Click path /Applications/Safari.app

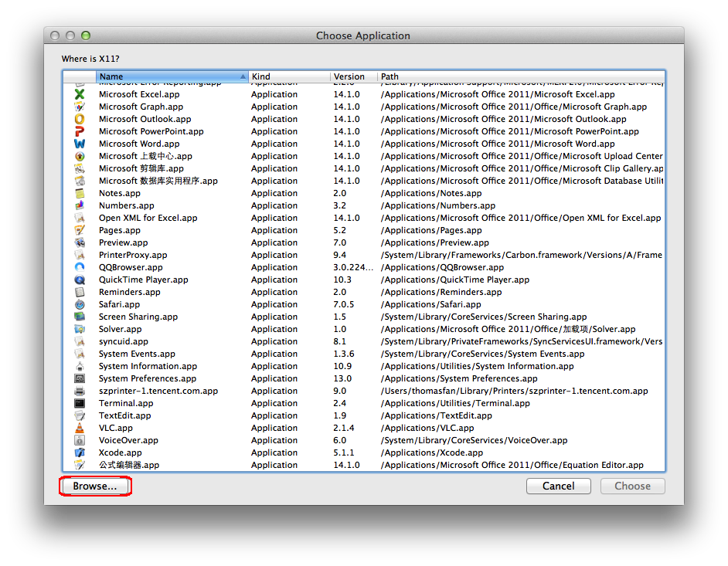(x=431, y=304)
